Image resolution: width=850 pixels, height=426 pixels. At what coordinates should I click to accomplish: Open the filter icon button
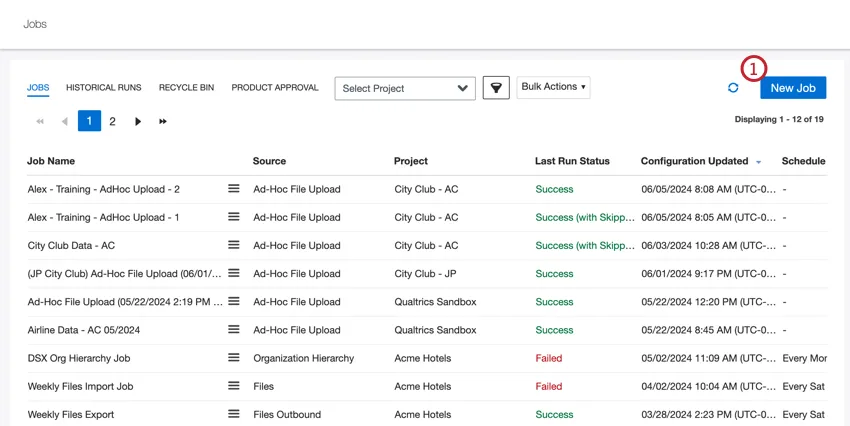point(496,88)
